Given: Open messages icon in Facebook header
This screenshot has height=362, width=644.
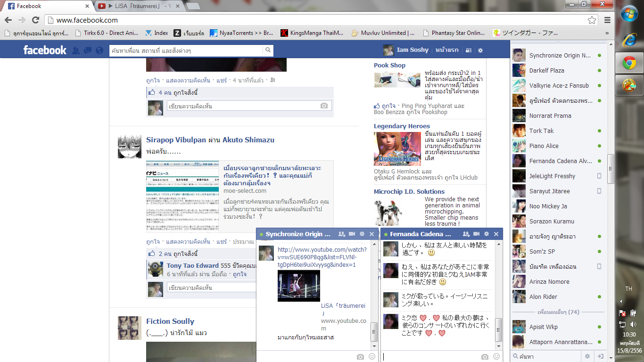Looking at the screenshot, I should pos(87,50).
